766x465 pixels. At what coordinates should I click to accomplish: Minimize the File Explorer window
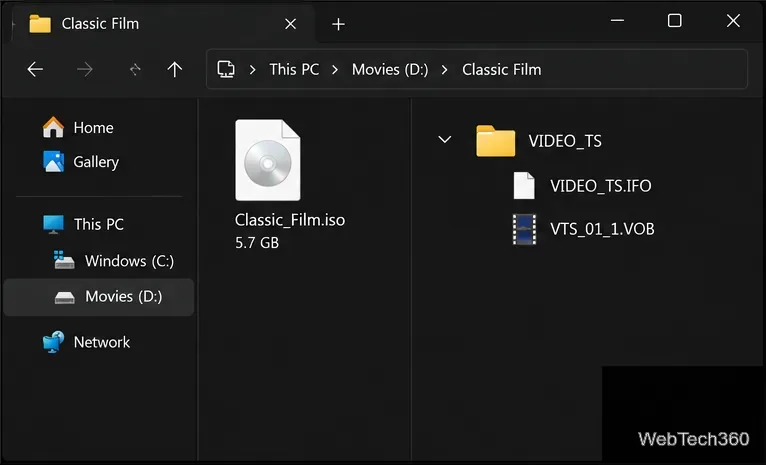617,21
